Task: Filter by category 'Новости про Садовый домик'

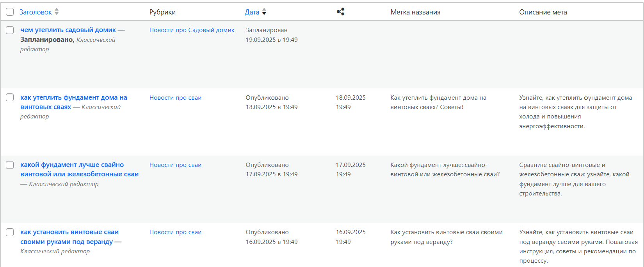Action: pyautogui.click(x=192, y=30)
